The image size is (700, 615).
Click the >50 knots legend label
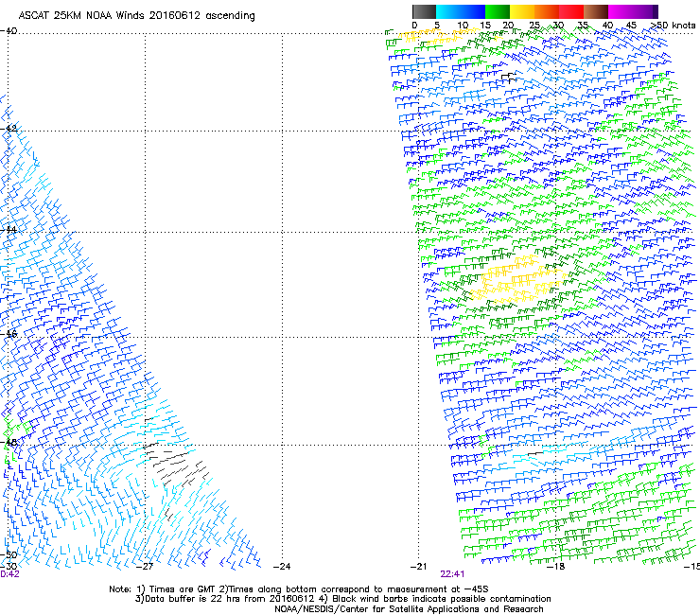673,26
